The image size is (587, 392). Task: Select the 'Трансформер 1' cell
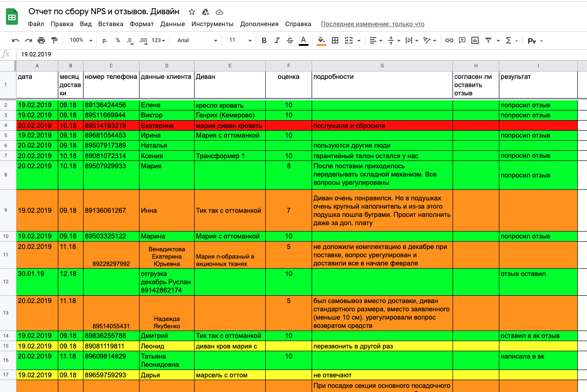pyautogui.click(x=230, y=156)
